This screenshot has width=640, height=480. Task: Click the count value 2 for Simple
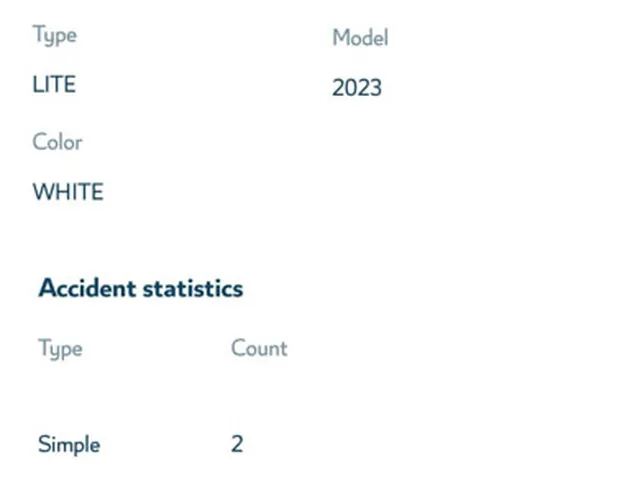click(237, 444)
